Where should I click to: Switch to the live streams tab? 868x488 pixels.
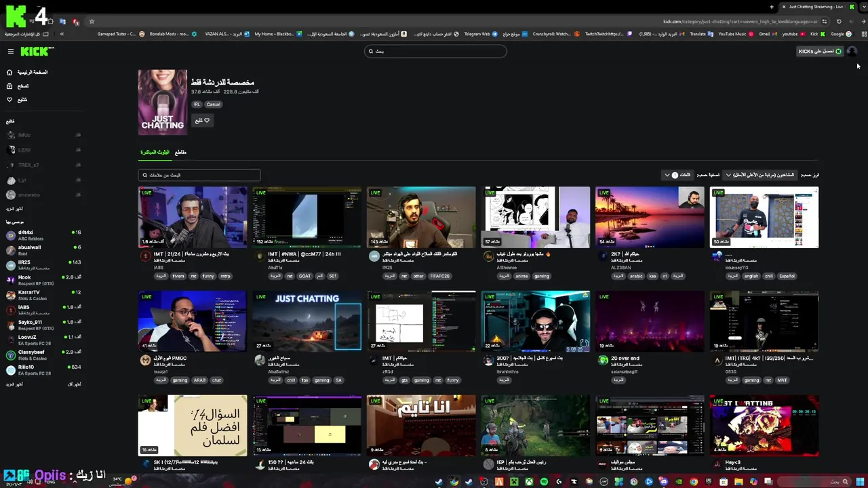pyautogui.click(x=155, y=152)
